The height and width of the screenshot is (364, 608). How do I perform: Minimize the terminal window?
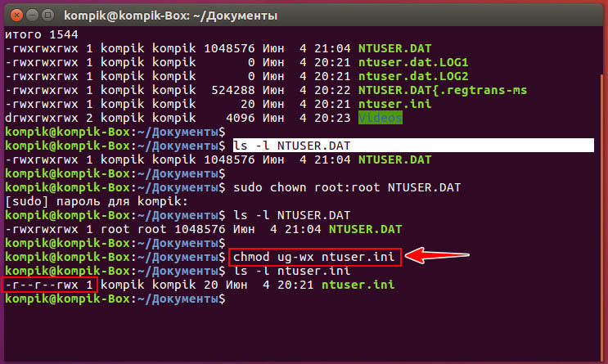point(32,15)
